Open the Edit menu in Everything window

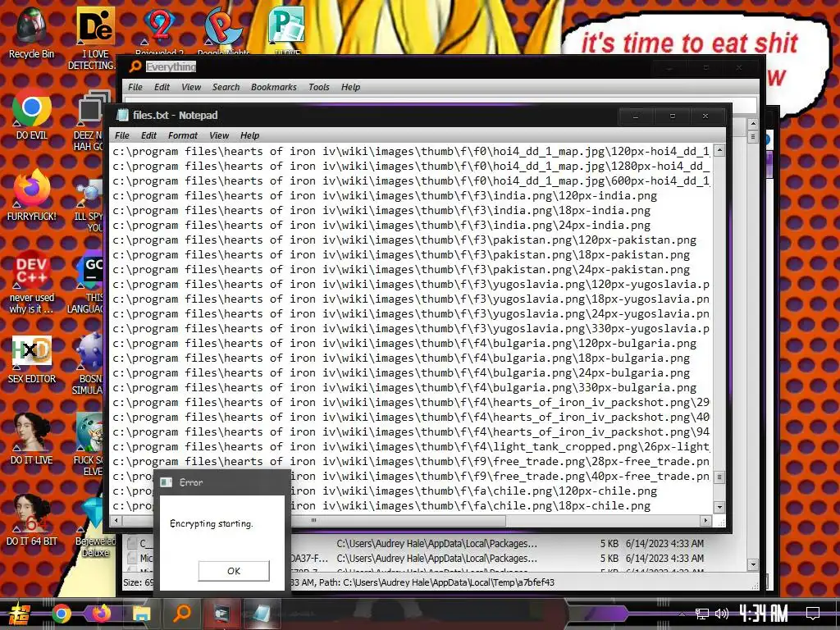162,87
